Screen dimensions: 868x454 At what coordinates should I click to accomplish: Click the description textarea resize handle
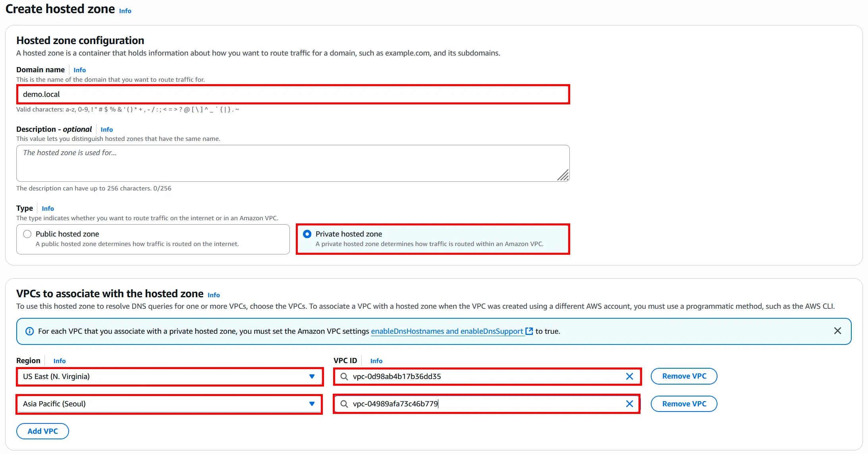click(x=563, y=175)
